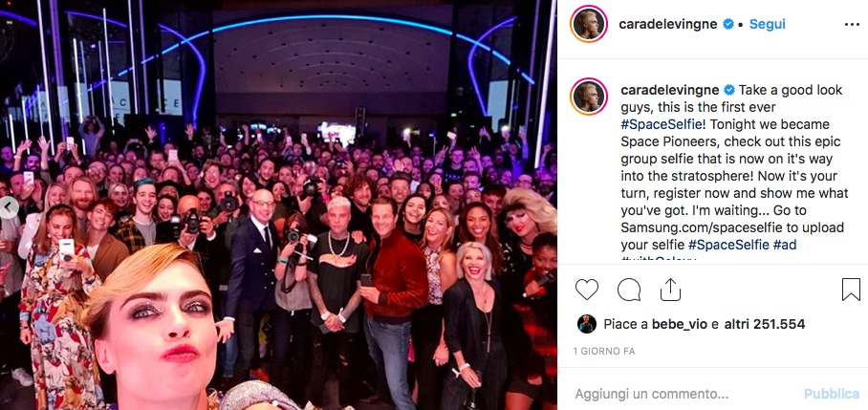Go to previous photo using left arrow
The image size is (868, 410).
click(9, 207)
